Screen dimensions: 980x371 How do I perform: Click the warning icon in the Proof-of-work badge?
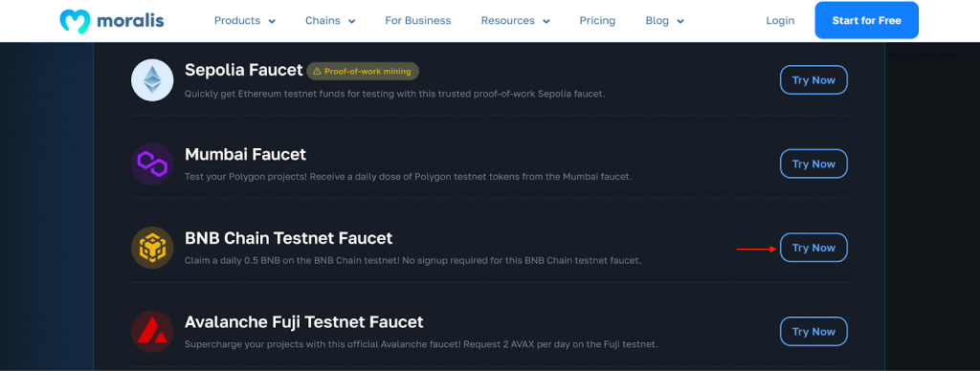[318, 71]
